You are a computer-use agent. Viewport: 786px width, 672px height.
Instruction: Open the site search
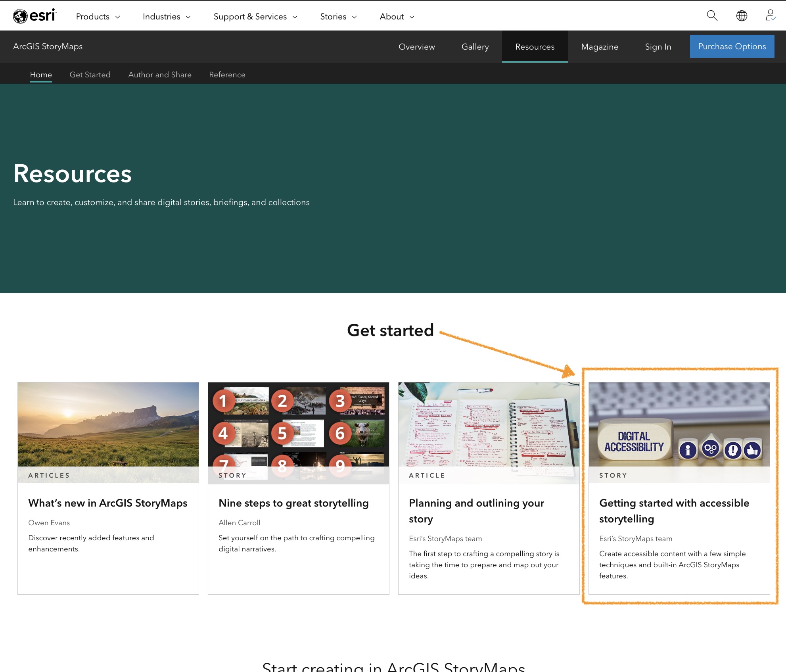click(712, 16)
